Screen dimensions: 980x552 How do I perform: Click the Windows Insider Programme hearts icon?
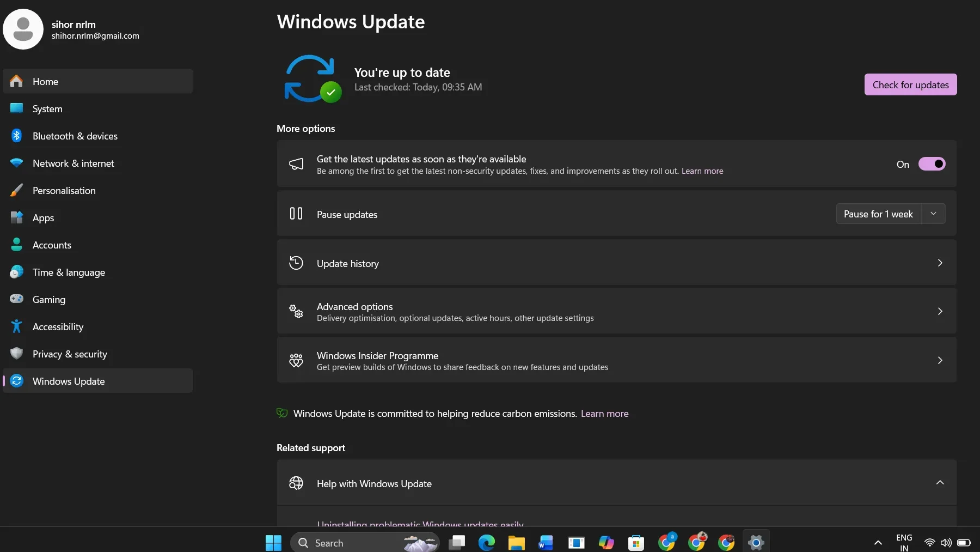pos(296,361)
